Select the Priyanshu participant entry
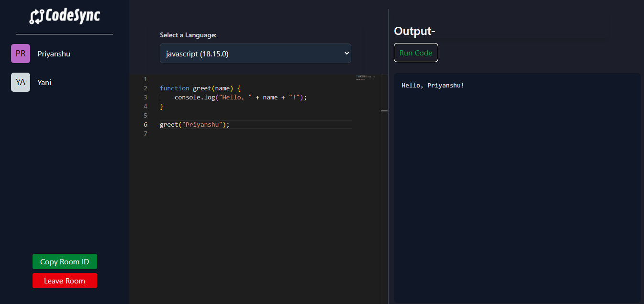The width and height of the screenshot is (644, 304). [x=54, y=54]
